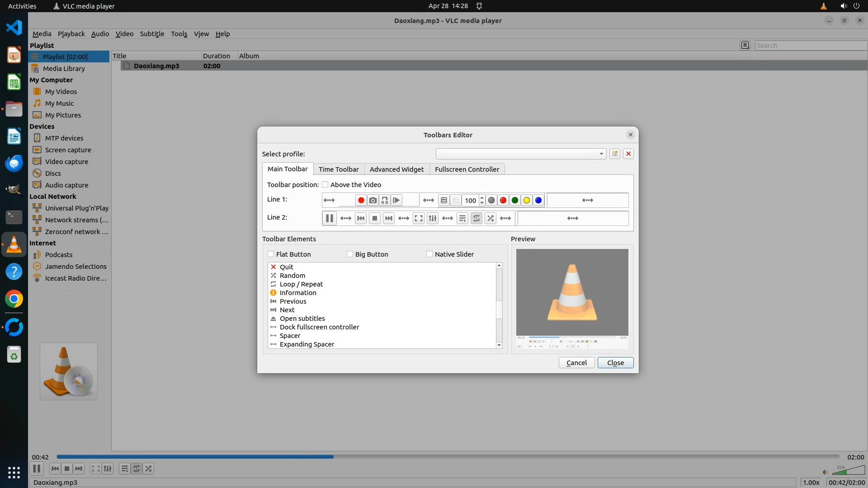Check the Flat Button option

(271, 254)
